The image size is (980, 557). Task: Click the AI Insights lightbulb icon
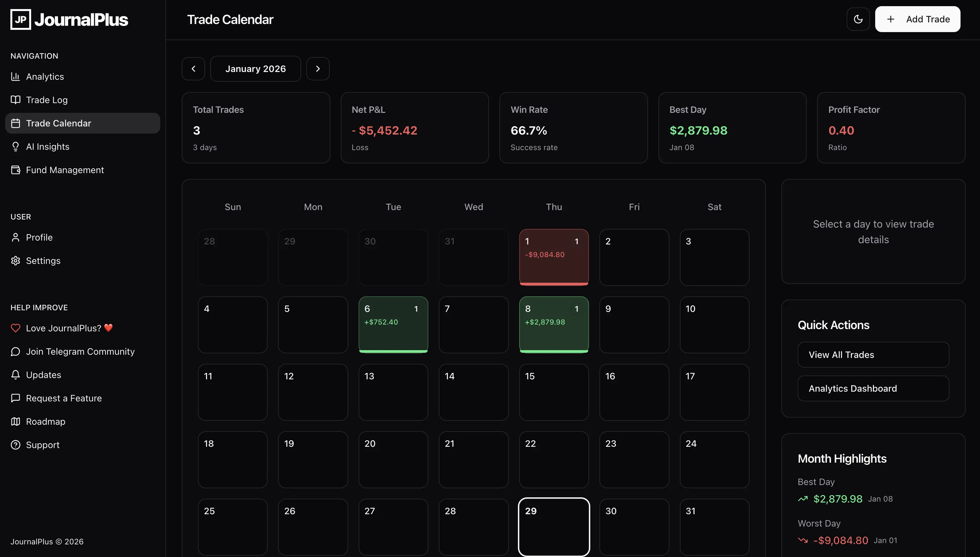[x=15, y=147]
